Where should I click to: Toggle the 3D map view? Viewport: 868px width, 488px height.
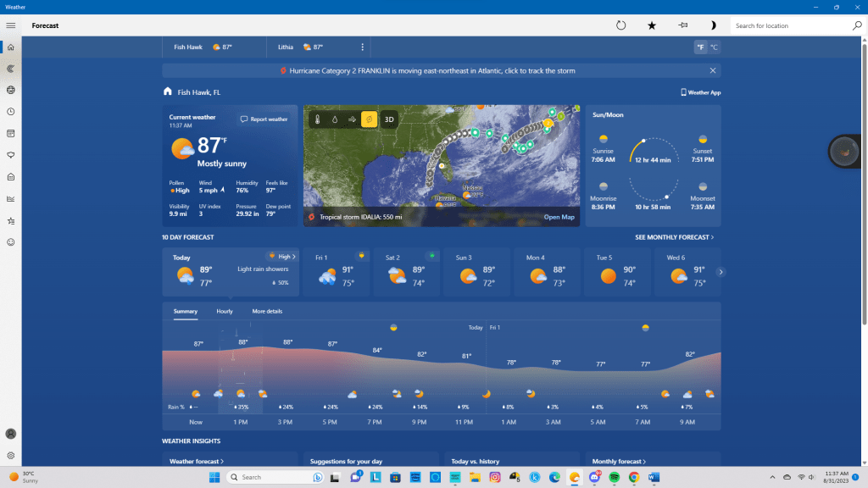click(x=389, y=119)
